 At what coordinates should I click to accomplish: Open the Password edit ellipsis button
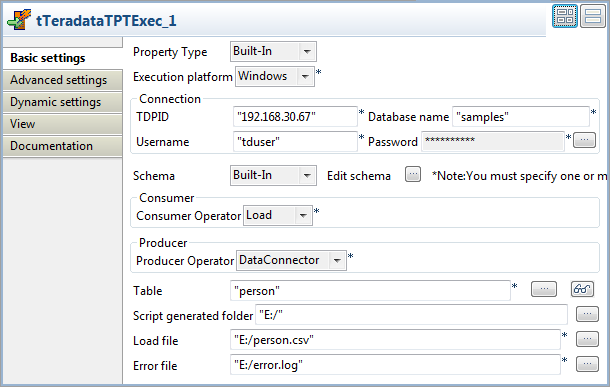(x=584, y=140)
